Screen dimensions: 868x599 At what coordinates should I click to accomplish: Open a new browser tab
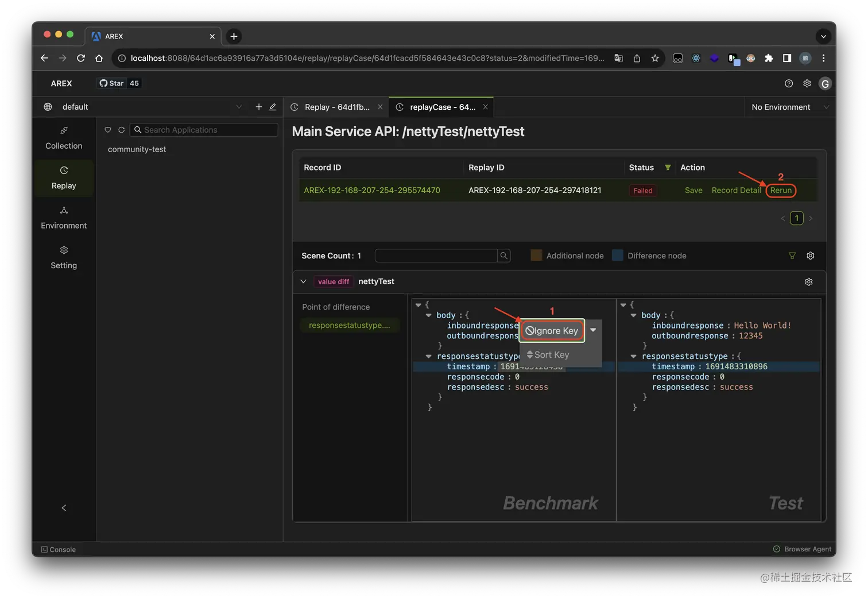[x=234, y=36]
